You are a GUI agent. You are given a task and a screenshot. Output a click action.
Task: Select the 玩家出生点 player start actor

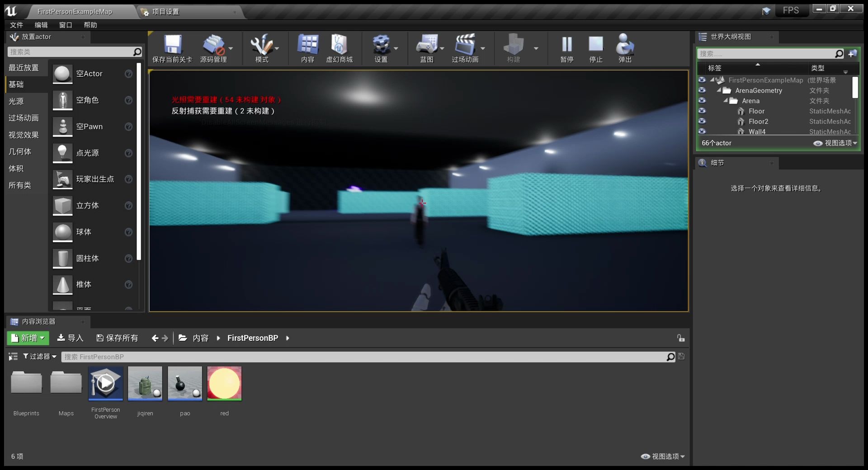95,179
